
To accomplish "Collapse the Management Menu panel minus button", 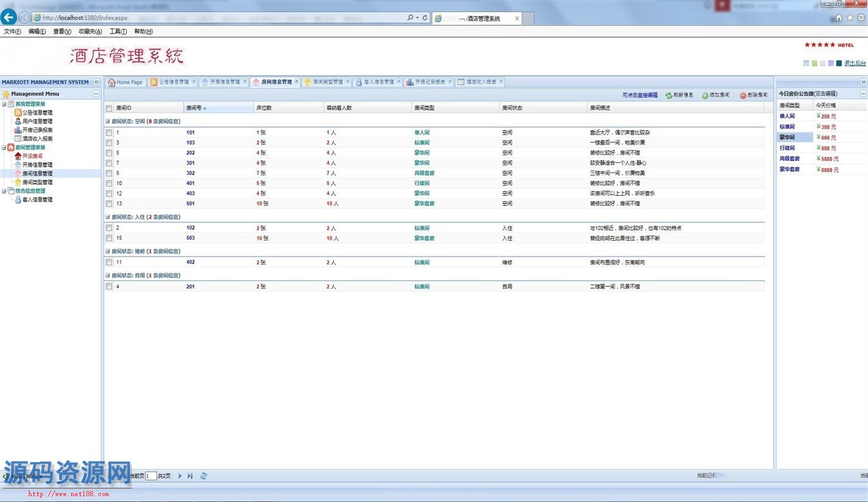I will (96, 94).
